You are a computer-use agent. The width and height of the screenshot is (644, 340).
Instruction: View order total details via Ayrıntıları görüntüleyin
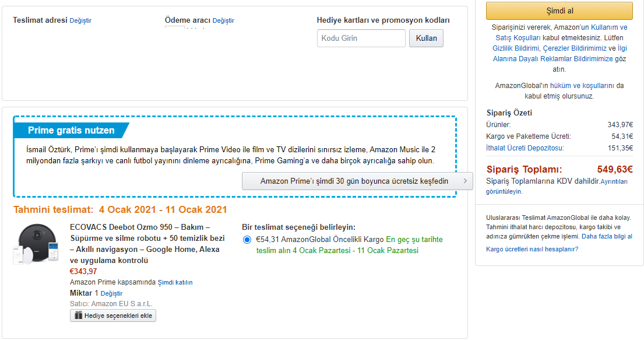tap(557, 186)
